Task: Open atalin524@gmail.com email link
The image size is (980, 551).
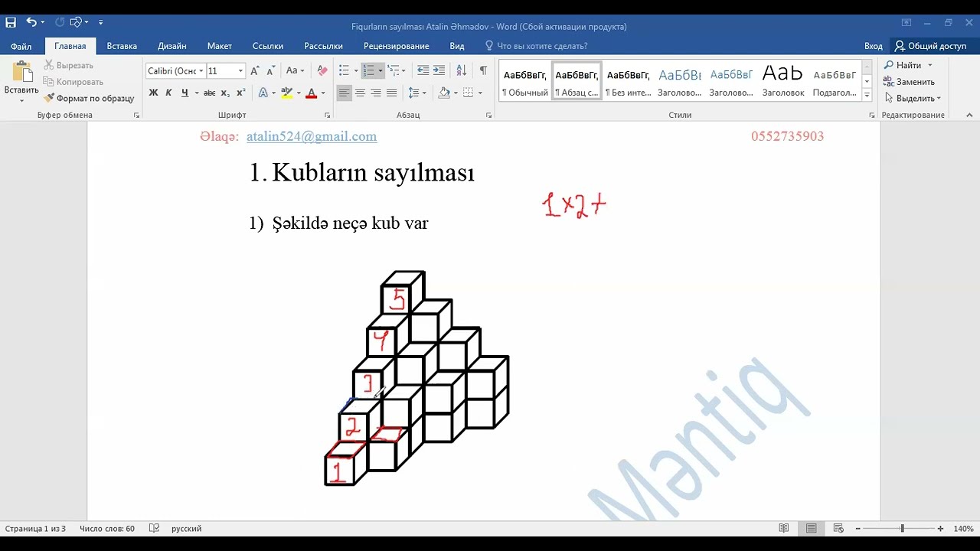Action: click(x=312, y=136)
